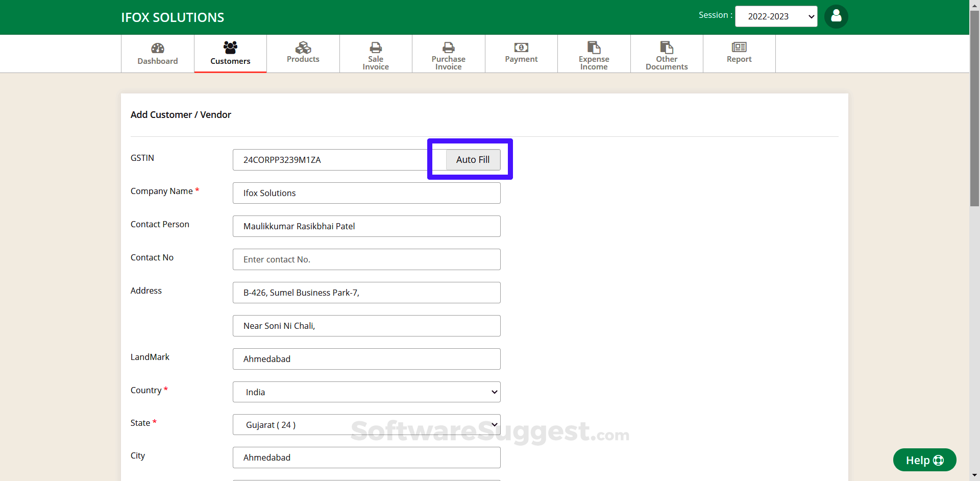
Task: Click the IFOX SOLUTIONS header title
Action: click(173, 17)
